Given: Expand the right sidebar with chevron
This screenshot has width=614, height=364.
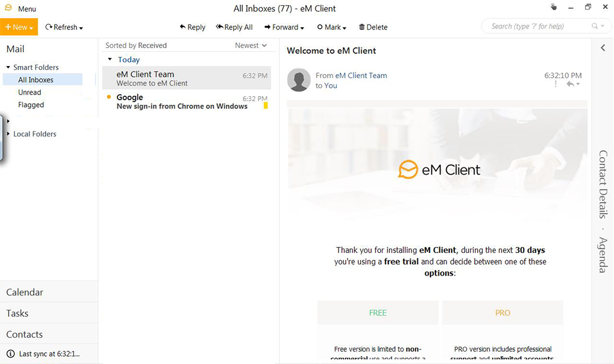Looking at the screenshot, I should 603,48.
